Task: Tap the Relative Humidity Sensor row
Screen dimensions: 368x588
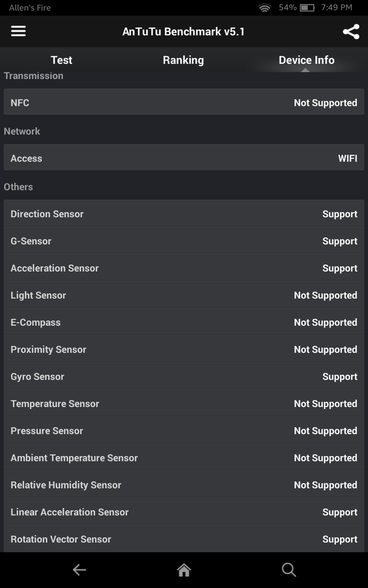Action: (184, 485)
